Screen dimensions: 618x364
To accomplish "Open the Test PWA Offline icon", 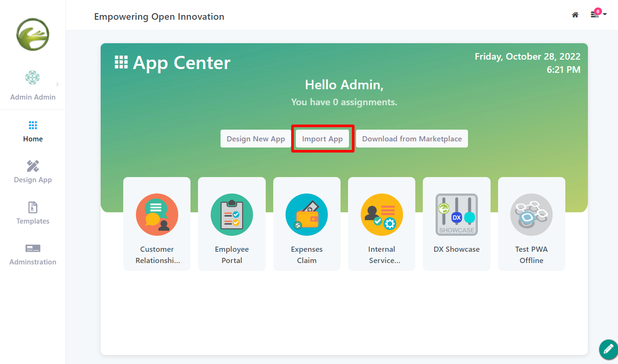I will pos(531,215).
